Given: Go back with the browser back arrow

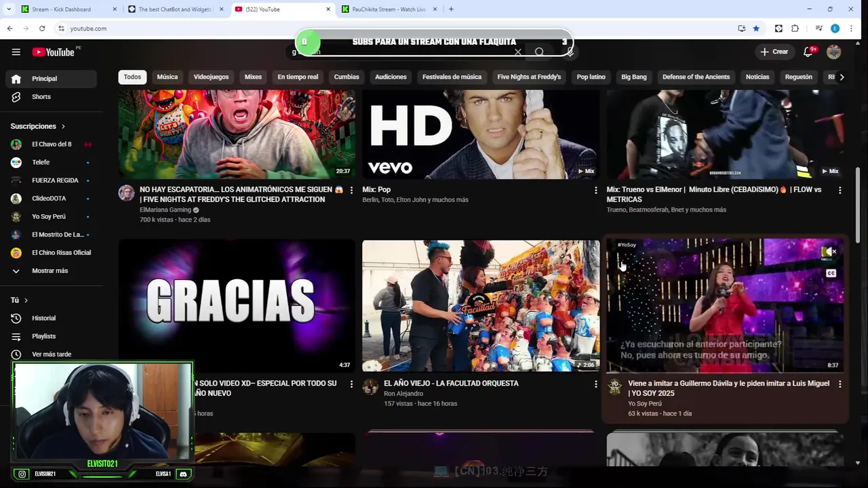Looking at the screenshot, I should [9, 28].
